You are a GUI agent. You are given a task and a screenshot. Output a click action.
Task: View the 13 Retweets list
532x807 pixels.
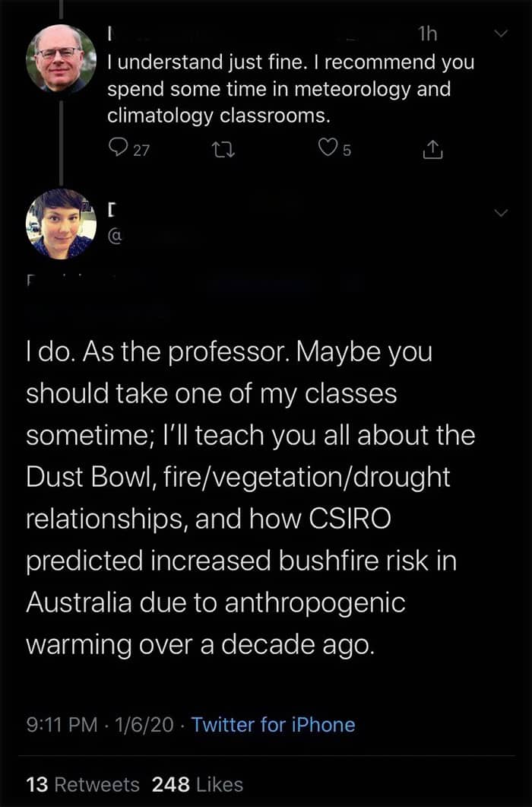pos(82,784)
